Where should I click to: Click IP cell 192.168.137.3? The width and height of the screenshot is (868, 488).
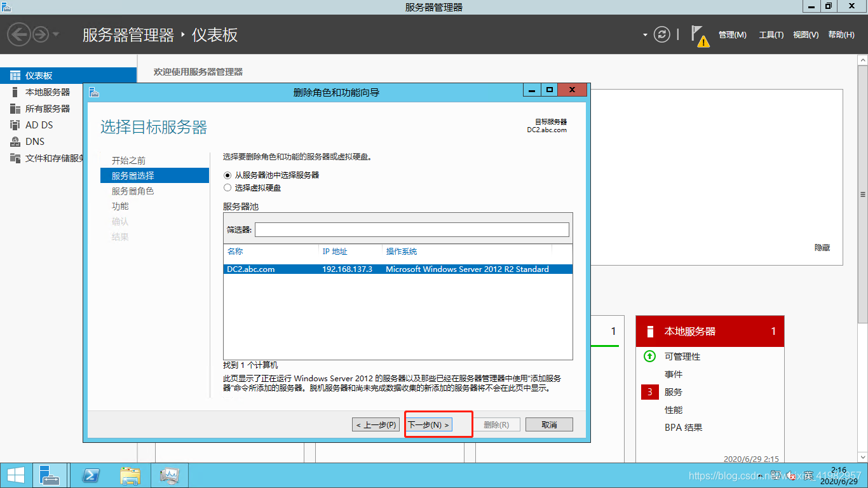pyautogui.click(x=347, y=269)
